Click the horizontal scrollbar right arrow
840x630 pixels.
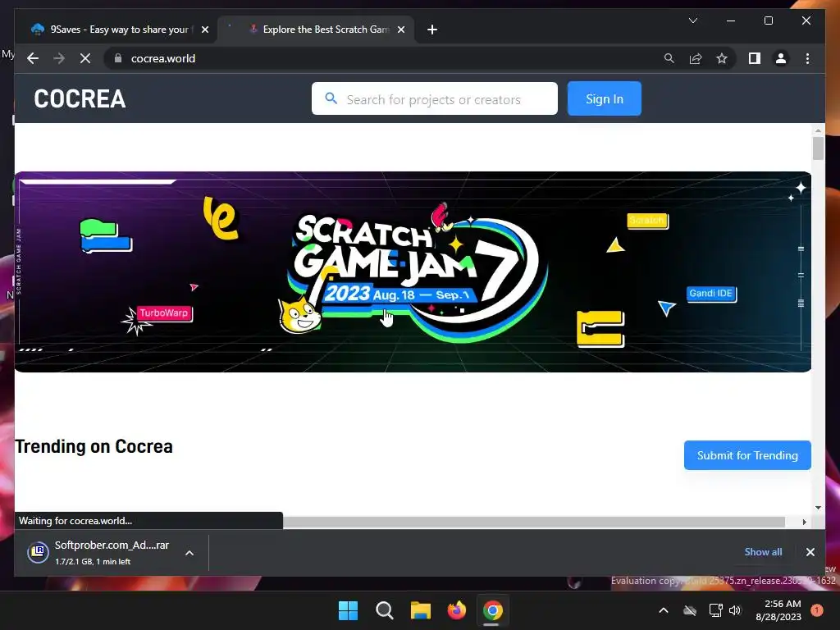point(804,522)
